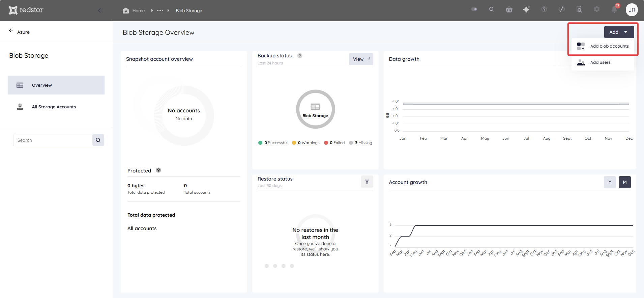
Task: Click the sidebar search magnifier button
Action: tap(98, 140)
